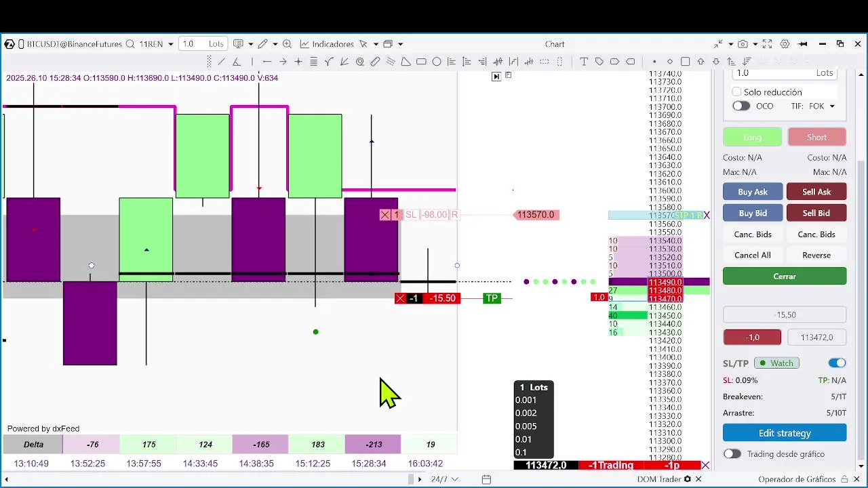Image resolution: width=868 pixels, height=488 pixels.
Task: Expand the collapse-arrows dropdown arrow
Action: (731, 44)
